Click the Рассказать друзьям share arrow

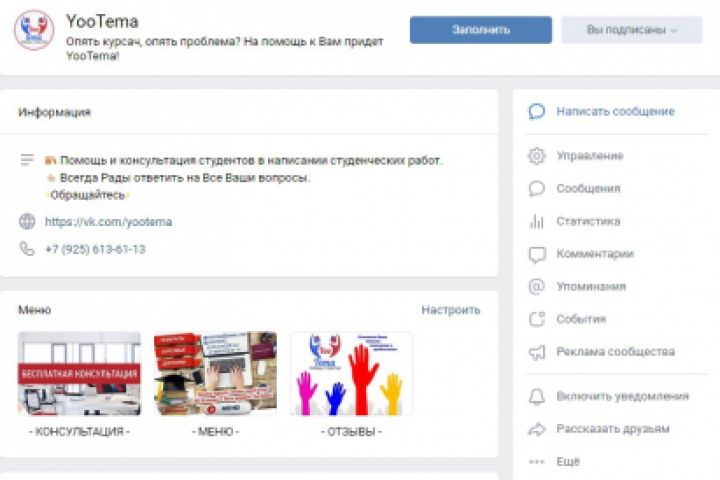pos(536,429)
